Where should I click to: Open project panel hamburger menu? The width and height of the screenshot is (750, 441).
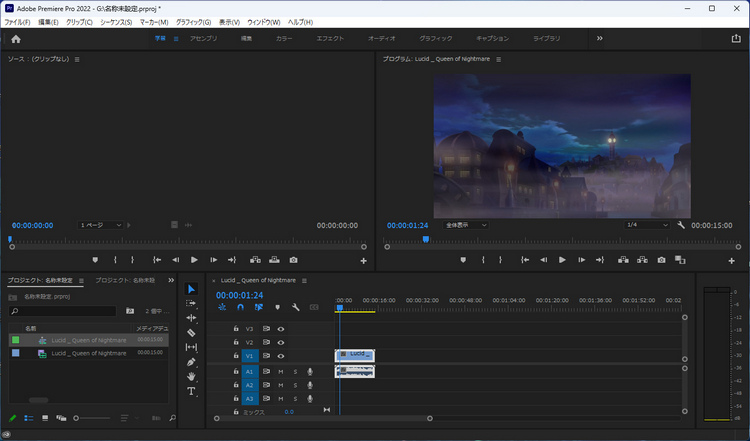(81, 281)
